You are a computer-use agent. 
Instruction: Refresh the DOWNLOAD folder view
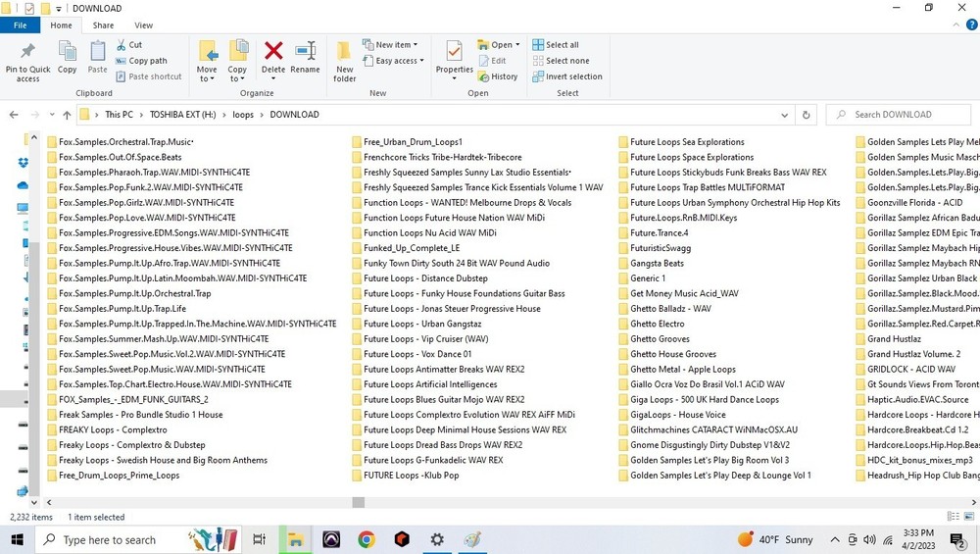(806, 115)
